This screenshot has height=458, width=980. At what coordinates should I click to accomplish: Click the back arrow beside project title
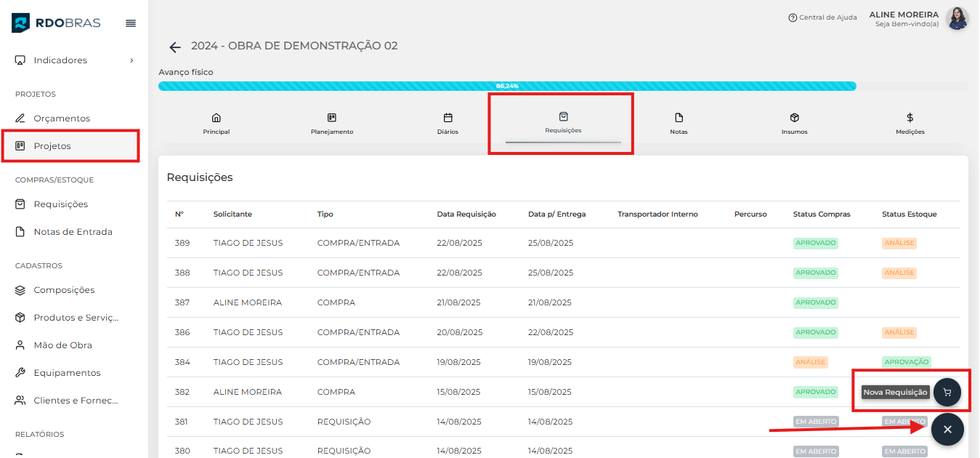174,47
